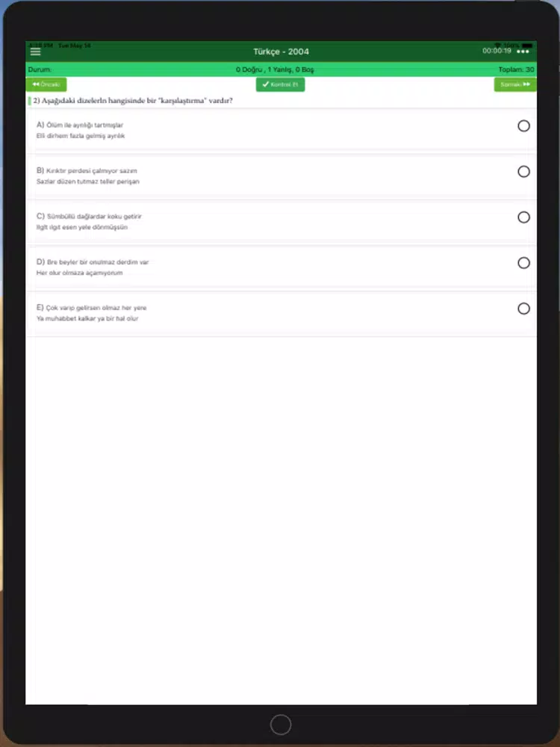
Task: Click the elapsed timer 00:00:19
Action: (x=497, y=51)
